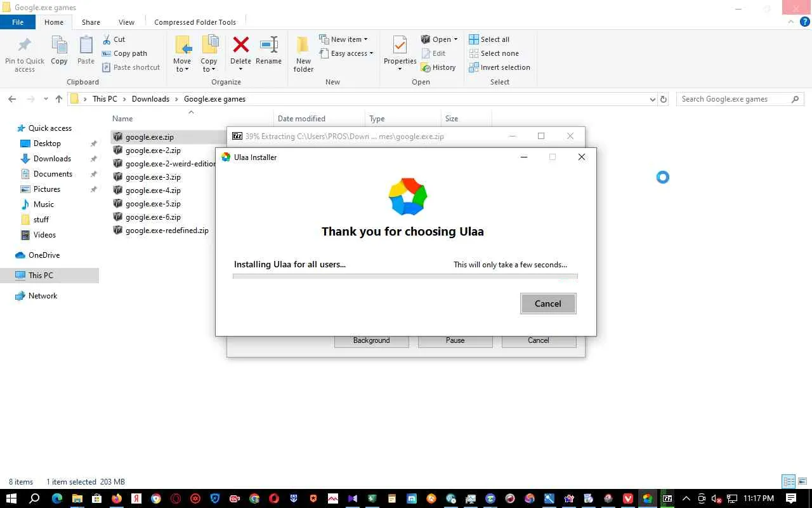Select Quick access in navigation pane
This screenshot has height=508, width=812.
[x=50, y=128]
